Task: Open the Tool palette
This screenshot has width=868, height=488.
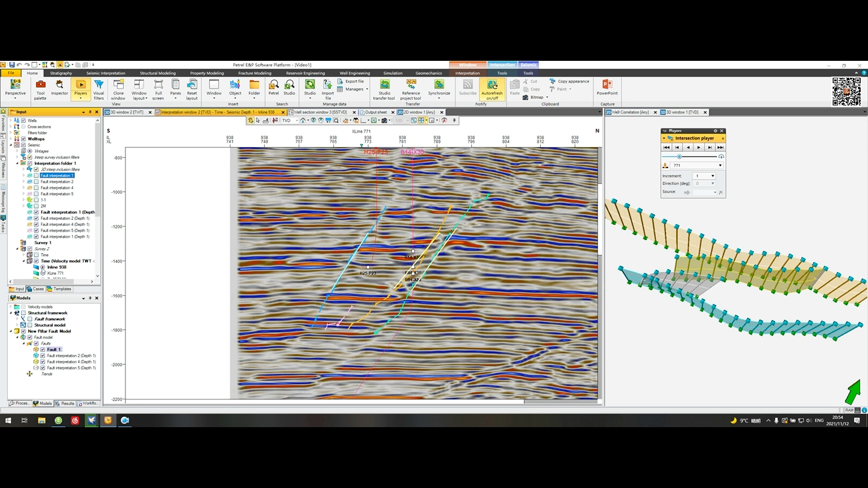Action: [40, 89]
